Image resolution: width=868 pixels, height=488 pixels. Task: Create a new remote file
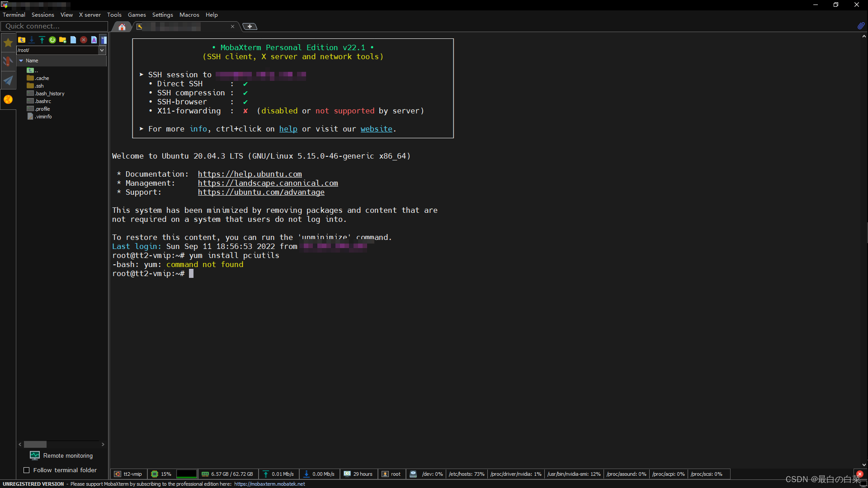tap(73, 40)
